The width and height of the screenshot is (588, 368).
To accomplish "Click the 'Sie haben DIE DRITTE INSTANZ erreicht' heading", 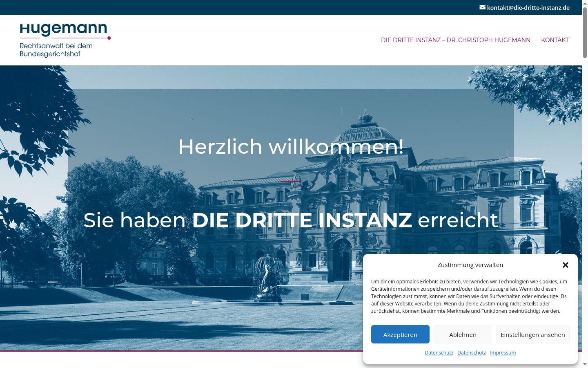I will point(291,220).
